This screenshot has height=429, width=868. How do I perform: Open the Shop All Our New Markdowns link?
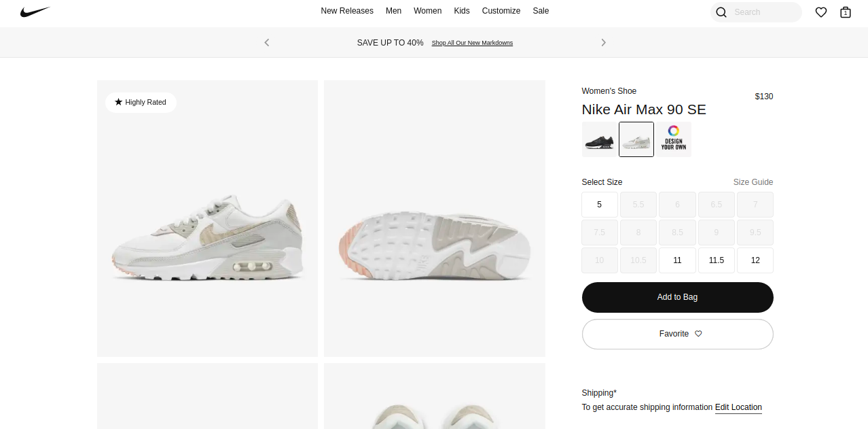click(x=472, y=42)
